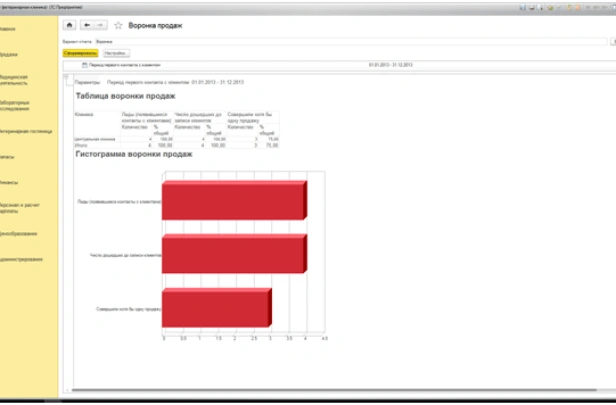The image size is (616, 405).
Task: Open the Настройки report settings button
Action: click(116, 52)
